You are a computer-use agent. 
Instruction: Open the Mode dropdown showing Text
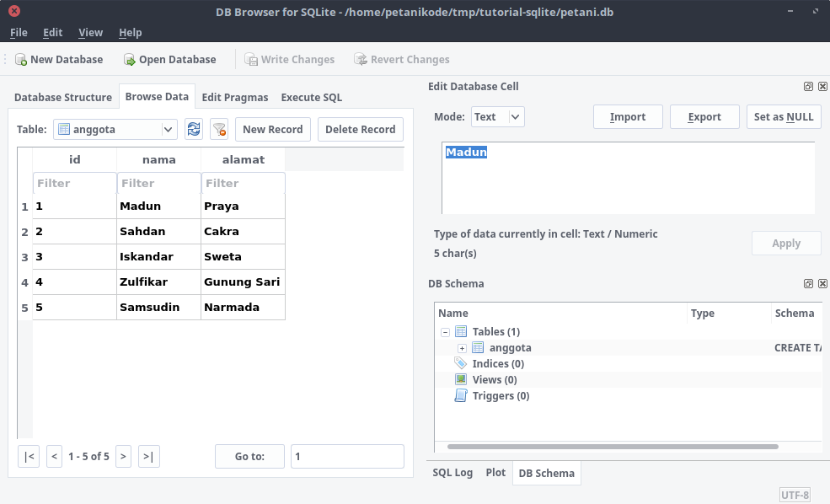pyautogui.click(x=496, y=117)
